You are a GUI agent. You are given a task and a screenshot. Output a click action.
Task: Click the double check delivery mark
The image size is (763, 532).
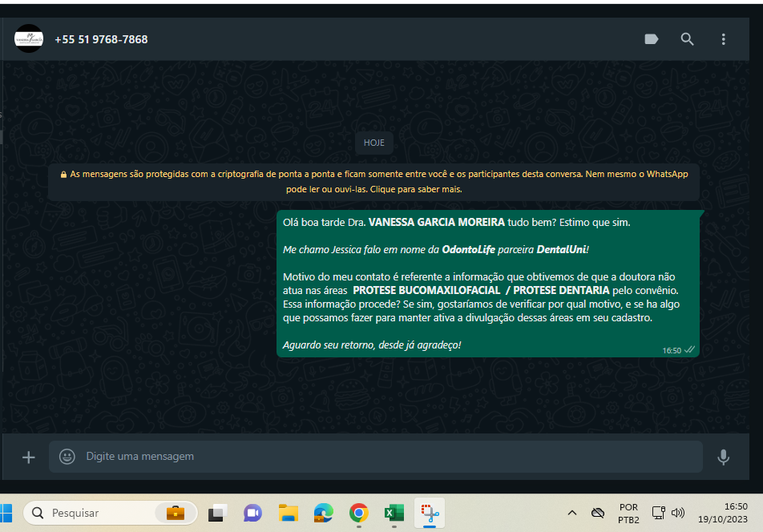pyautogui.click(x=689, y=349)
